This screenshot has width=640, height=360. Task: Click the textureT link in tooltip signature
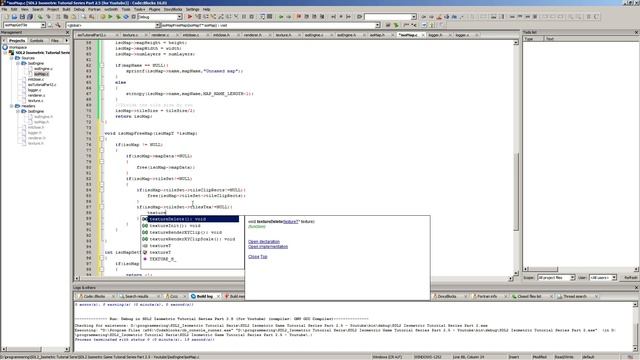pyautogui.click(x=291, y=221)
